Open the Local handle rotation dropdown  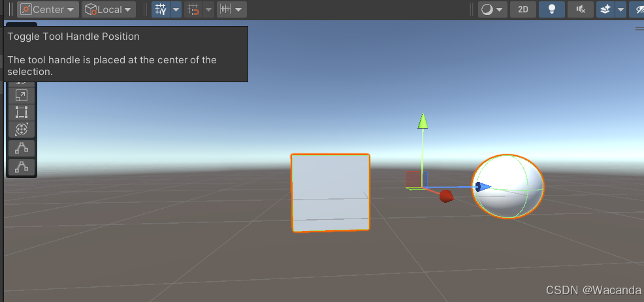pyautogui.click(x=108, y=9)
